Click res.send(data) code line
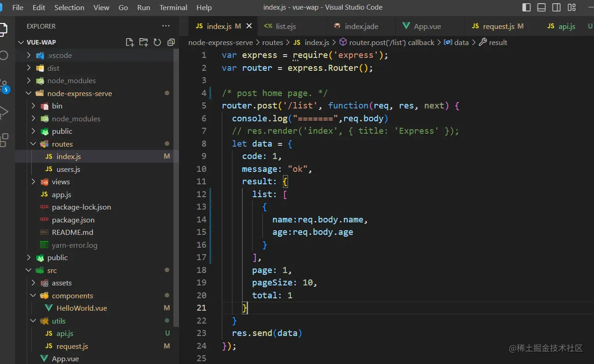594x364 pixels. click(x=267, y=333)
